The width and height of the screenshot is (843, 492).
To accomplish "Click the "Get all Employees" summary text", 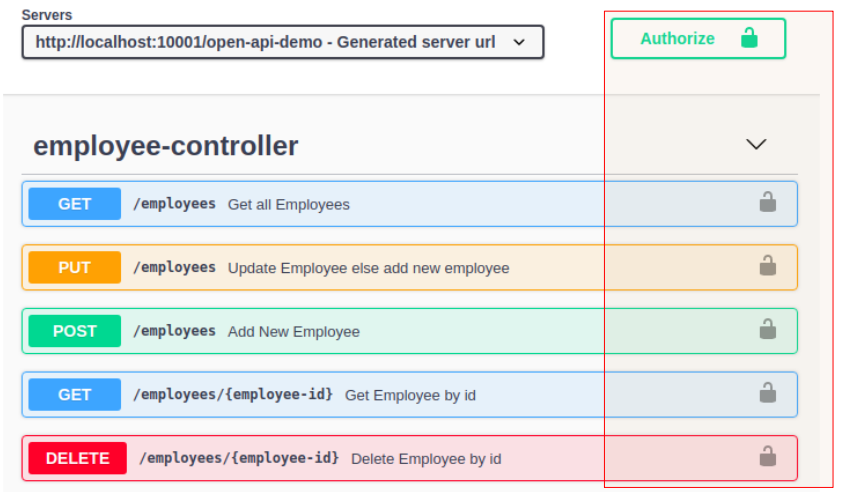I will (x=289, y=205).
